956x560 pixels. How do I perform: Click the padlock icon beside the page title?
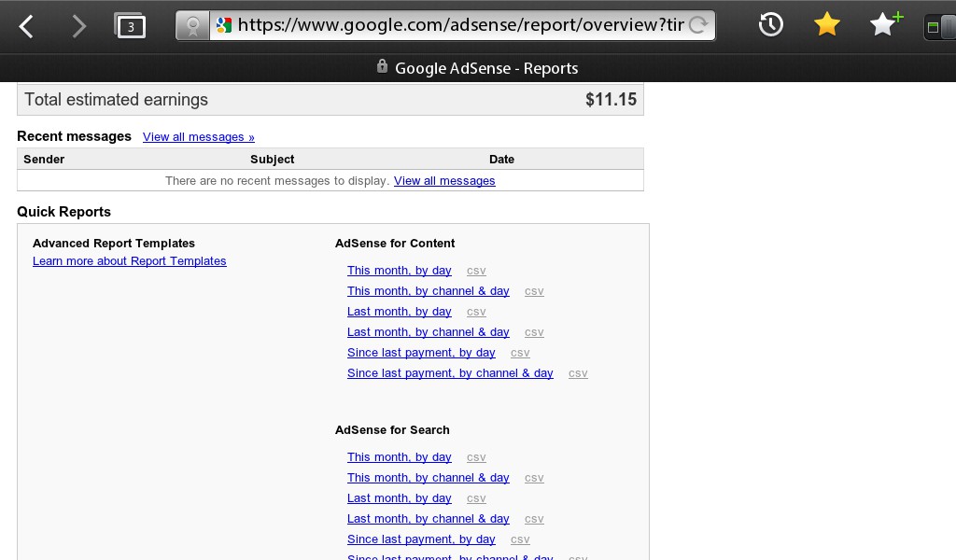pos(382,66)
